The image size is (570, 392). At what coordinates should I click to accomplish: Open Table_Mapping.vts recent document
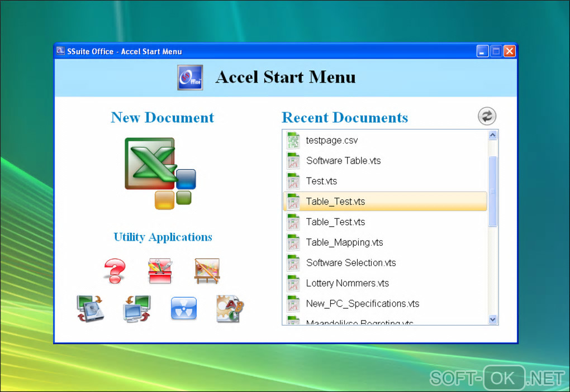pyautogui.click(x=384, y=242)
